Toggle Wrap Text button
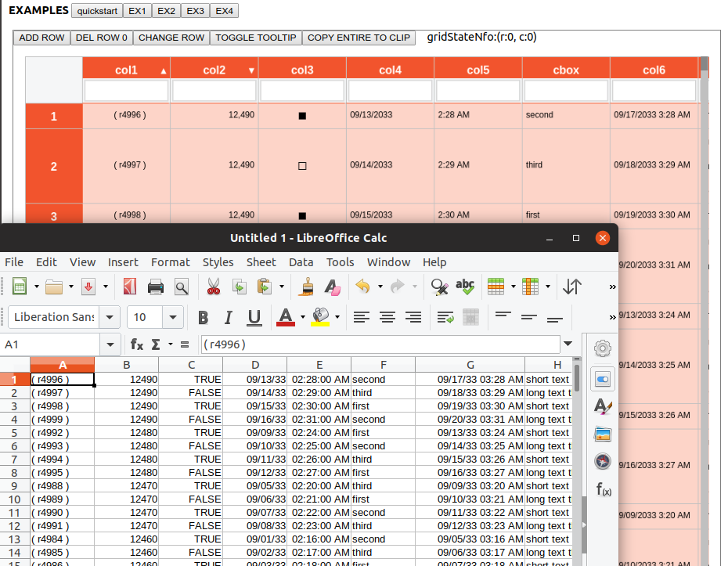The image size is (728, 566). click(445, 318)
